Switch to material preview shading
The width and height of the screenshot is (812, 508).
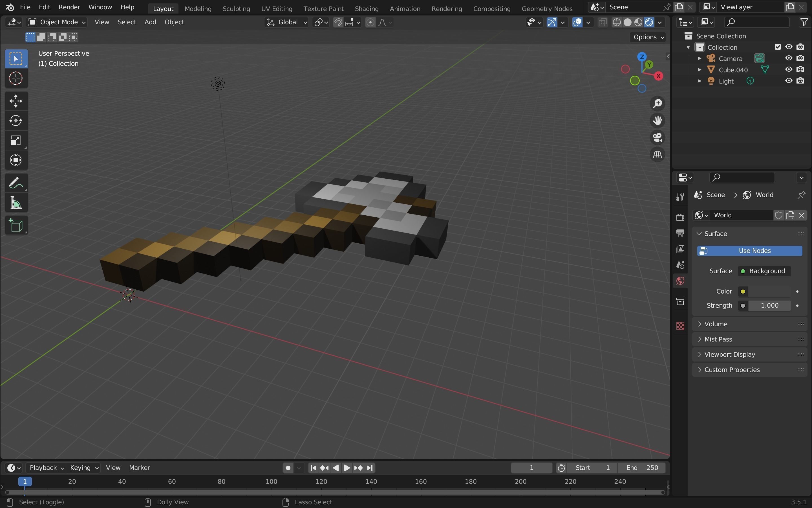[638, 22]
